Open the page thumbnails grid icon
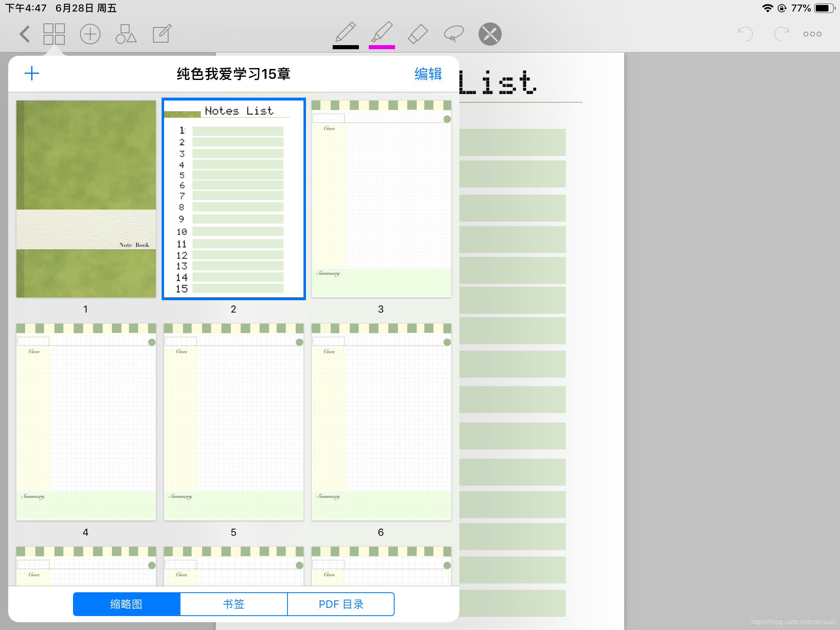Image resolution: width=840 pixels, height=630 pixels. pyautogui.click(x=54, y=34)
